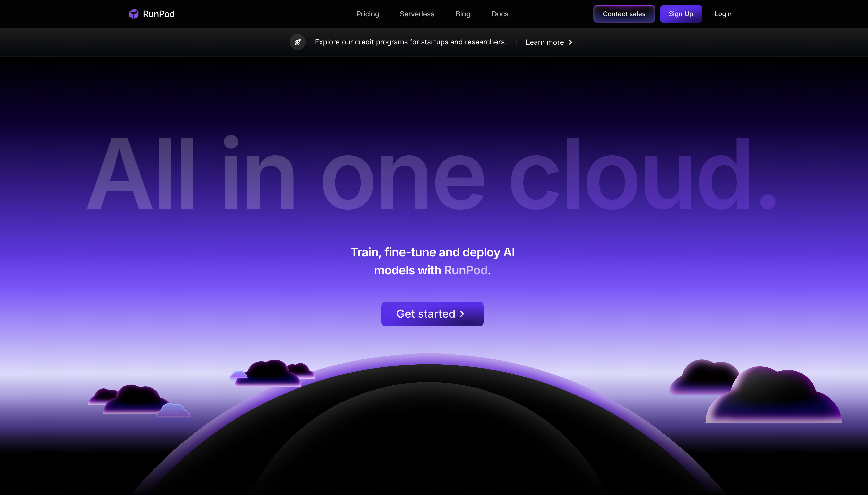Follow the Learn more link
868x495 pixels.
pyautogui.click(x=544, y=42)
